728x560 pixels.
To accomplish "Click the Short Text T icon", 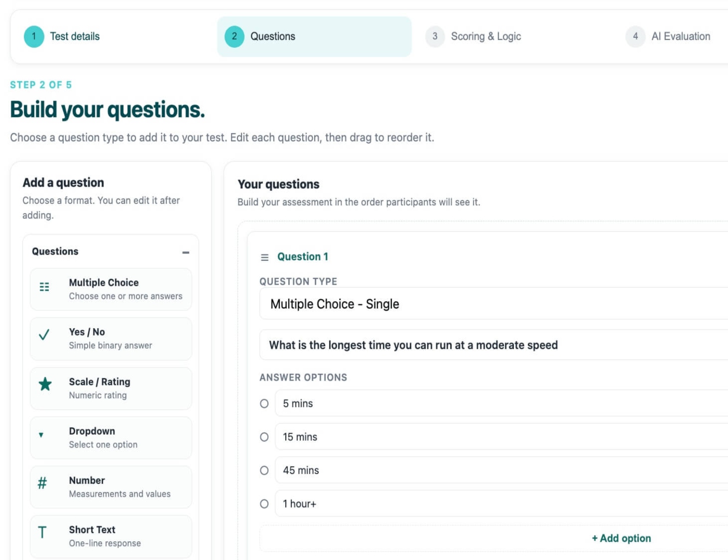I will coord(43,533).
